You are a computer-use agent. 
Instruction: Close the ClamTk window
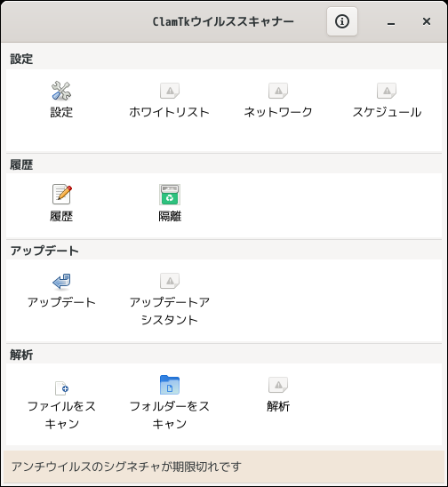[427, 21]
